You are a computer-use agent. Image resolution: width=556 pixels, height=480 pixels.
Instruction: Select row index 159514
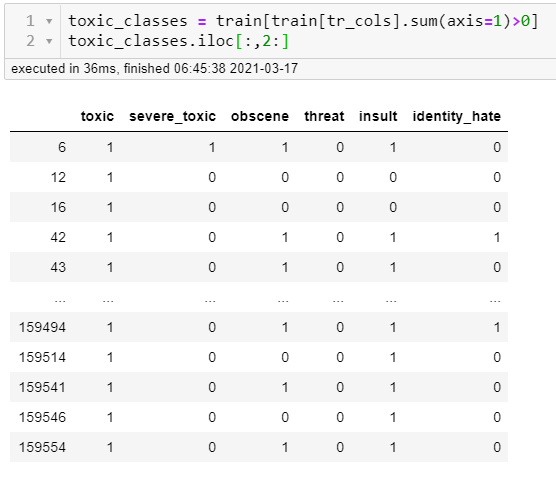42,357
